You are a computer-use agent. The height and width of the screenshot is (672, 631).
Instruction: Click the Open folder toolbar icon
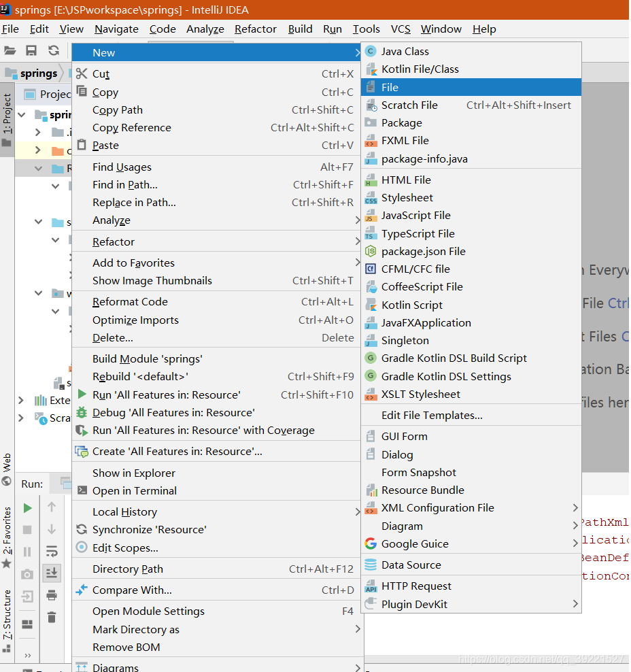point(10,50)
